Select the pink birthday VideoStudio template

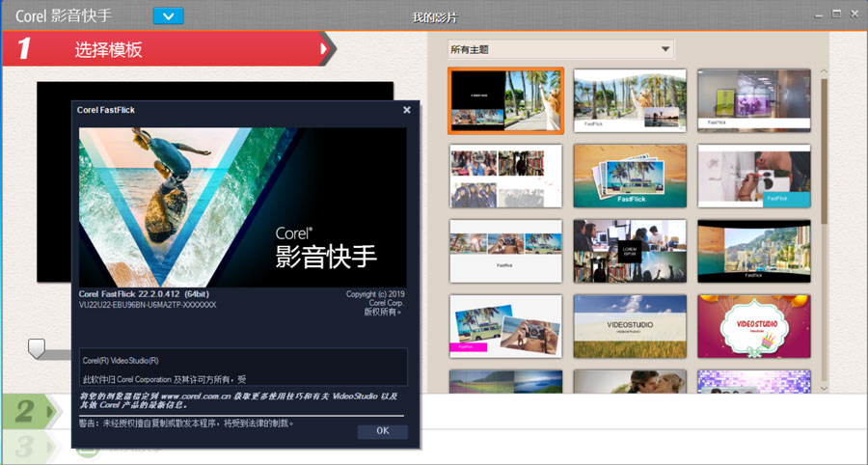point(753,326)
